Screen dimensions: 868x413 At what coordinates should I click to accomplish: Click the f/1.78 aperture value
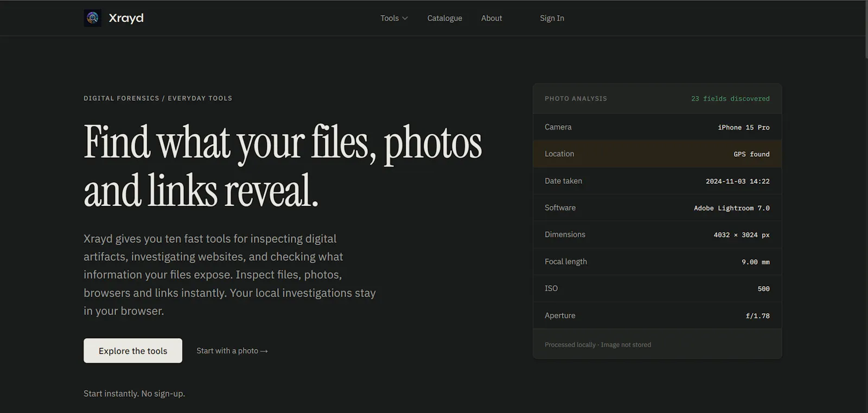tap(757, 316)
